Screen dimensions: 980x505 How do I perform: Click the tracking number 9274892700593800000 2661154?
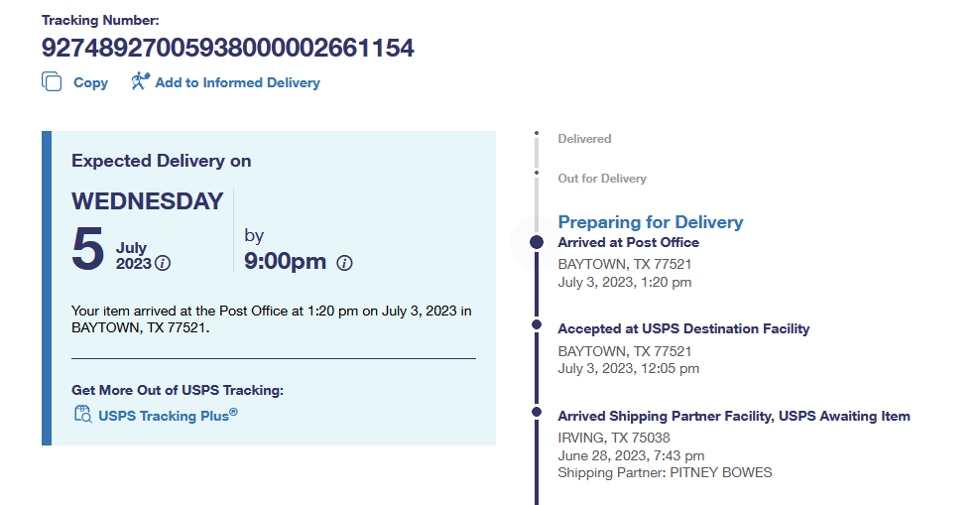click(x=228, y=48)
